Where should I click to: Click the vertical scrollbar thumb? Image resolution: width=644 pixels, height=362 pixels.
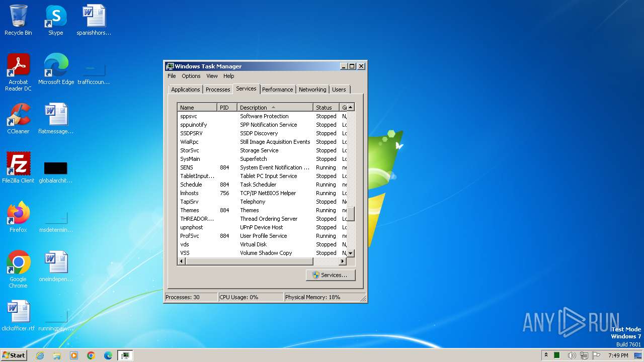click(x=351, y=214)
